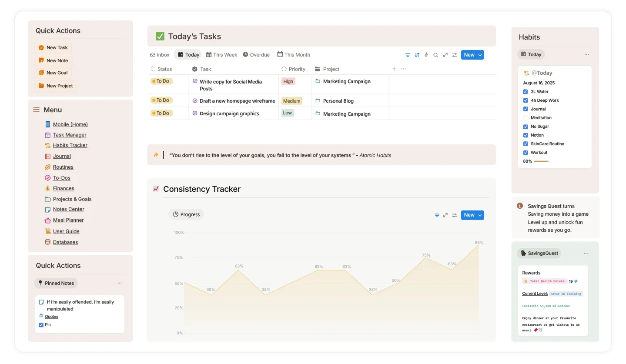The image size is (626, 364).
Task: Click the money bag icon beside Finances
Action: coord(48,188)
